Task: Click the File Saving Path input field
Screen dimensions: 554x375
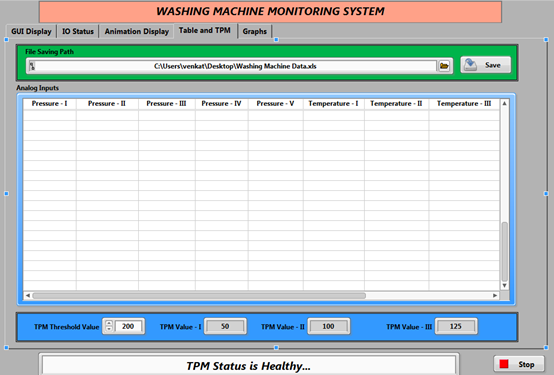Action: tap(235, 66)
